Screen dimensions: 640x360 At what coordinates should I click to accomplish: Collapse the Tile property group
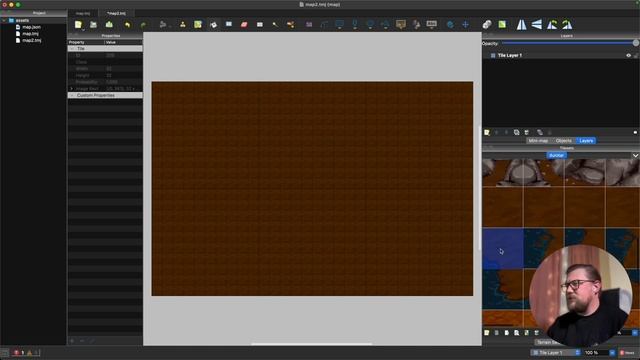coord(72,49)
